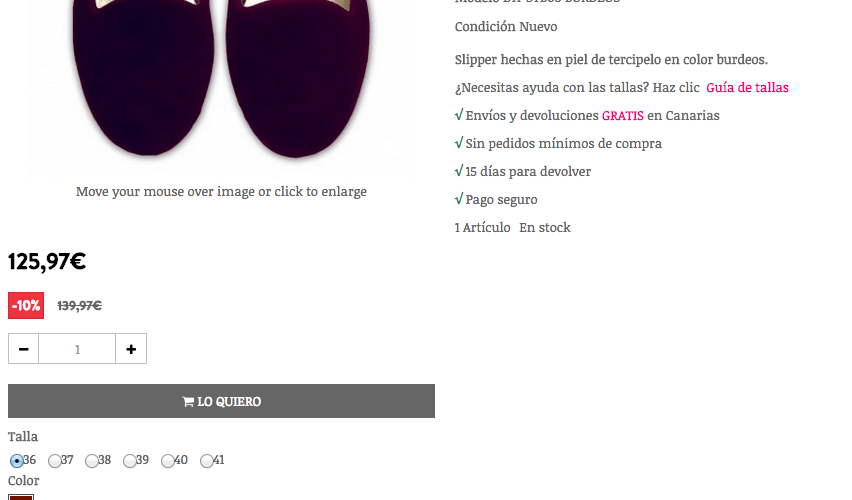This screenshot has width=852, height=500.
Task: Click the checkmark beside Sin pedidos mínimos
Action: click(459, 142)
